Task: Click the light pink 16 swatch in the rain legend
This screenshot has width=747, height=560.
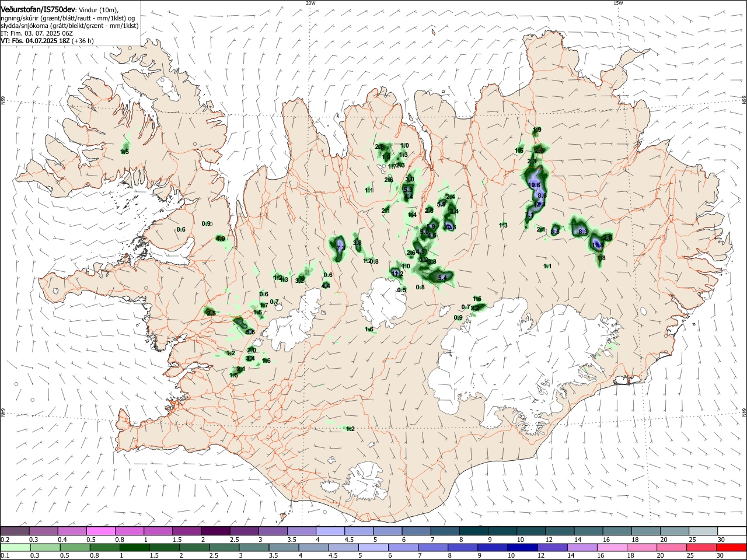Action: (x=612, y=548)
